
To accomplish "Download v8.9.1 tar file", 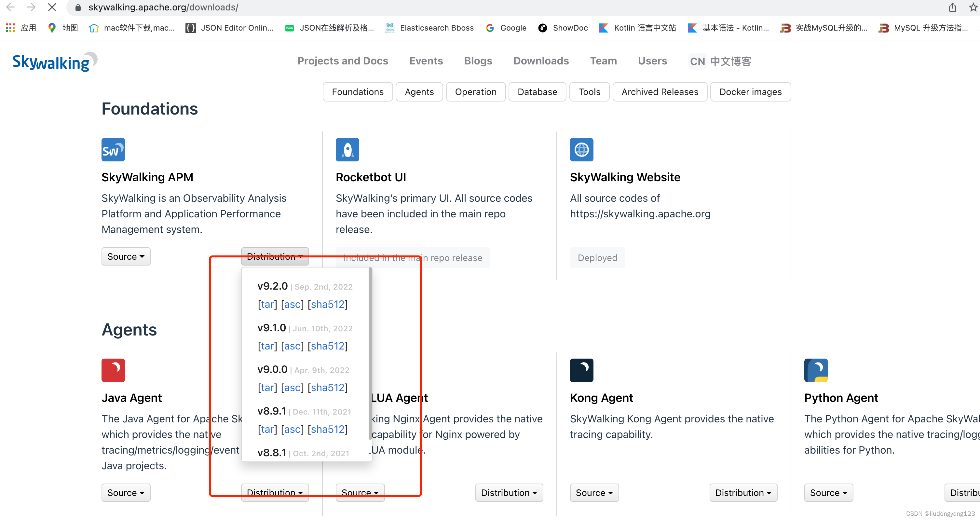I will 267,429.
